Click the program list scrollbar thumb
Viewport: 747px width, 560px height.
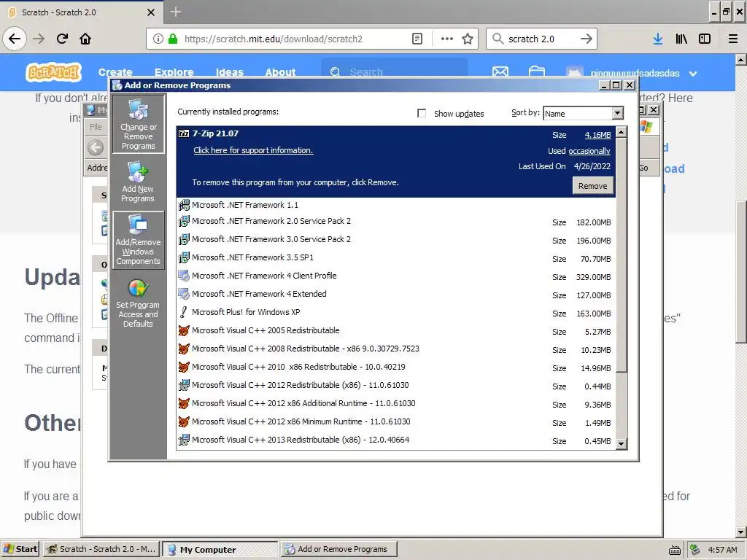622,255
